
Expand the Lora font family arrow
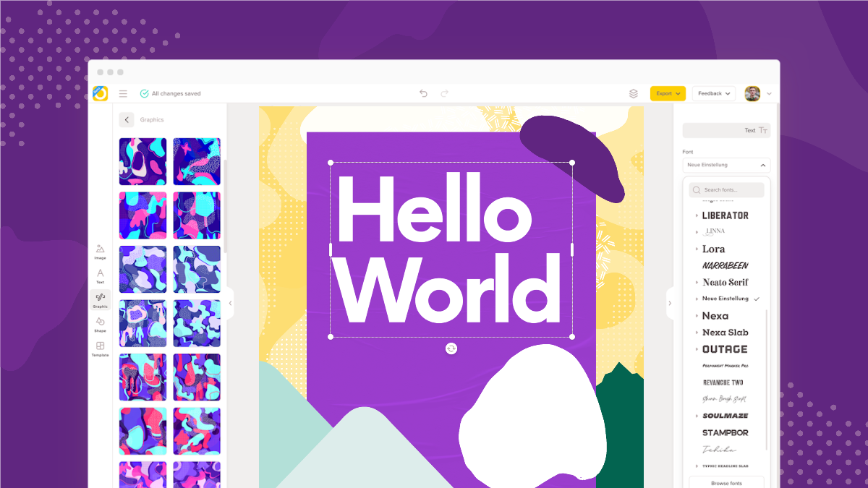pos(697,249)
